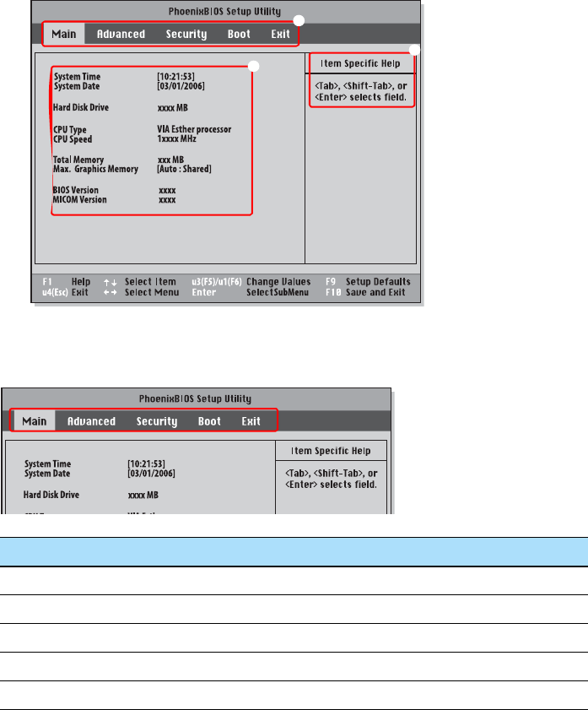The image size is (588, 710).
Task: Click the MICOM Version label
Action: pos(79,200)
